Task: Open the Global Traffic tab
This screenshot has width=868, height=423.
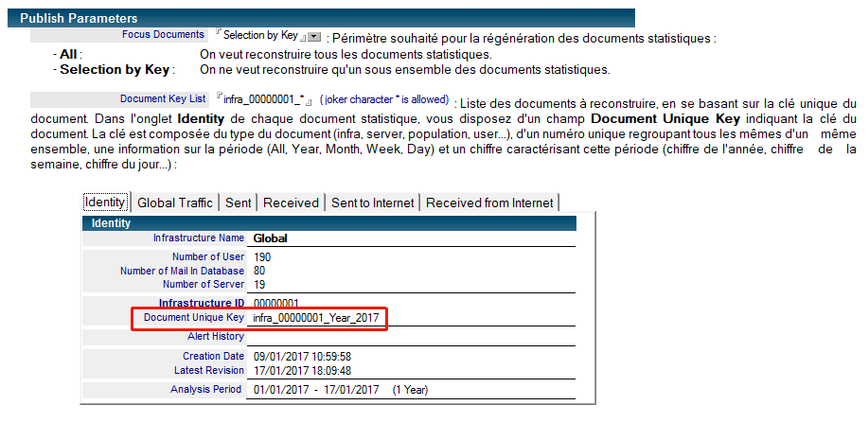Action: point(175,203)
